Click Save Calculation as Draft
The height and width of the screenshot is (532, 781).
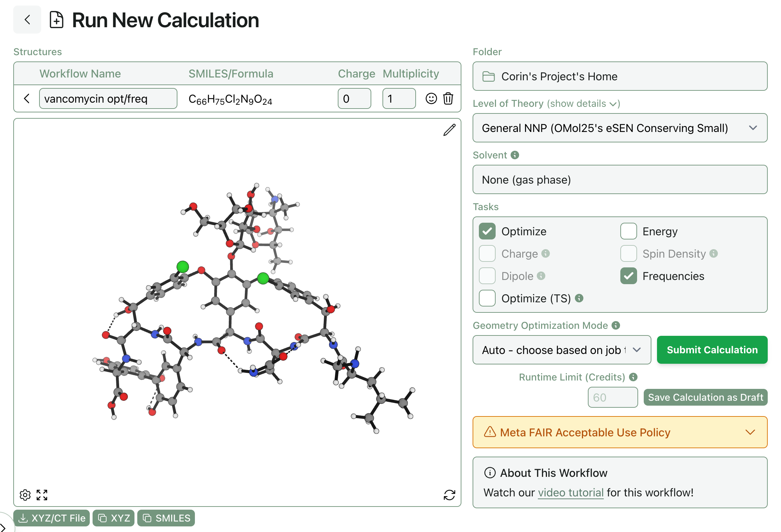pyautogui.click(x=705, y=398)
